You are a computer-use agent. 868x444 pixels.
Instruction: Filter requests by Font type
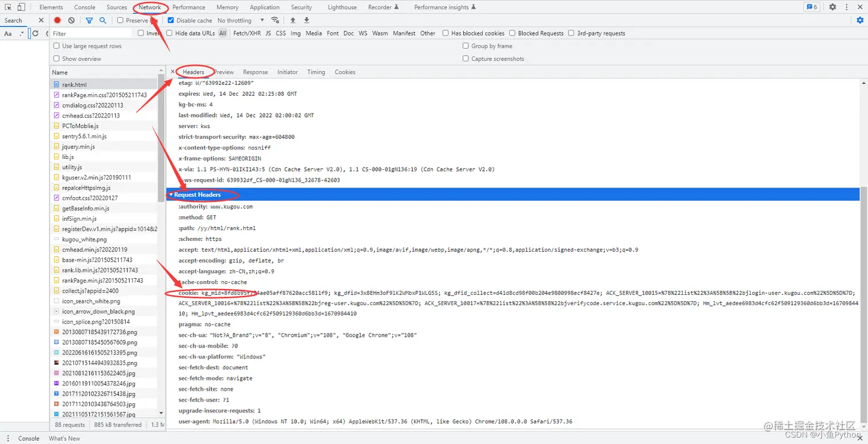(x=333, y=33)
